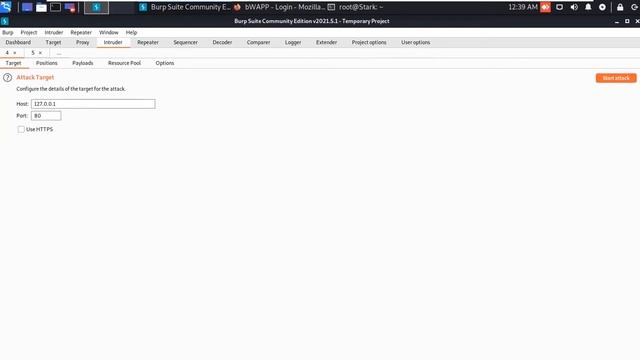Viewport: 640px width, 360px height.
Task: Open the Positions sub-tab
Action: [47, 63]
